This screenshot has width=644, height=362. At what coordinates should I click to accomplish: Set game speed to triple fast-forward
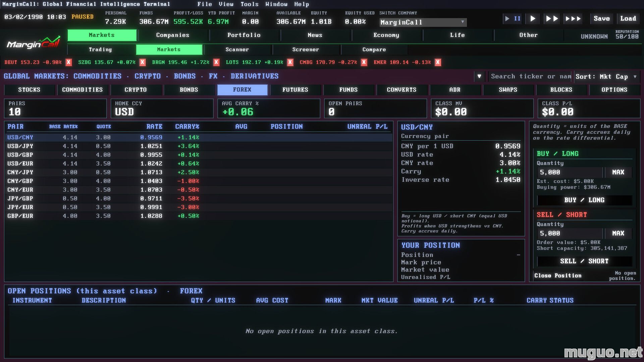pos(573,18)
